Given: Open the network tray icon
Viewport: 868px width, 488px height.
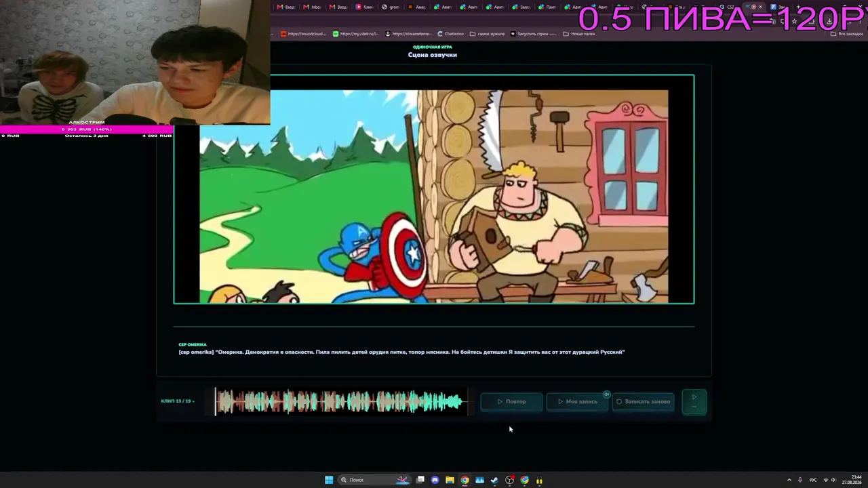Looking at the screenshot, I should pos(825,480).
